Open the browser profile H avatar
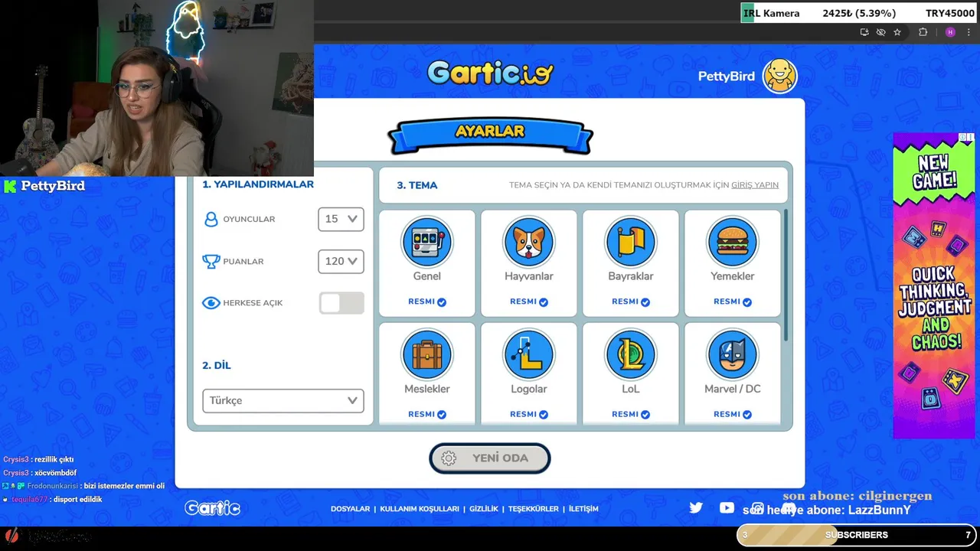Screen dimensions: 980x551 pos(950,32)
